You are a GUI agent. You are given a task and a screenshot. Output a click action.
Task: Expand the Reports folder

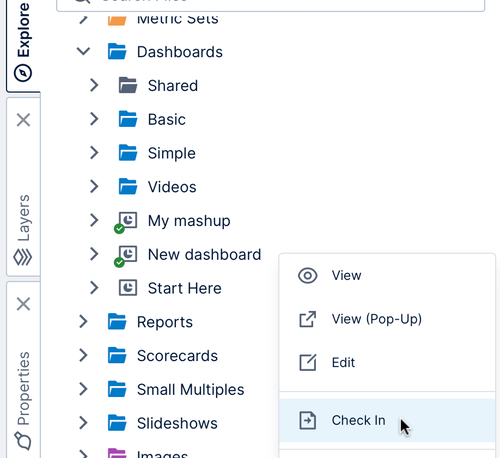[x=83, y=322]
